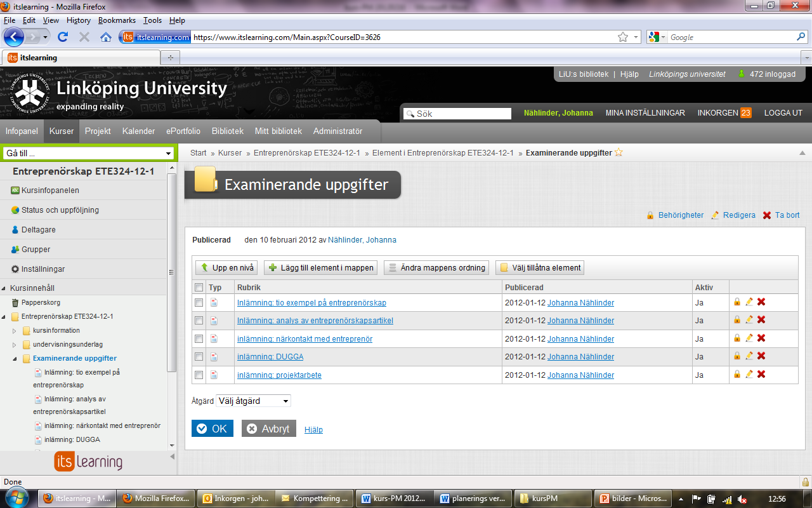The image size is (812, 508).
Task: Open the Kalender tab
Action: pyautogui.click(x=138, y=131)
